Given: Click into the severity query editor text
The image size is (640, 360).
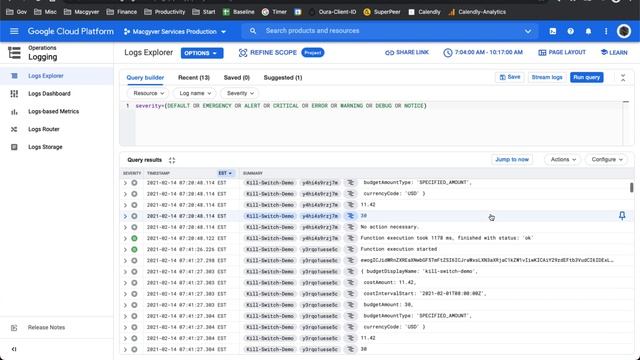Looking at the screenshot, I should click(x=281, y=106).
